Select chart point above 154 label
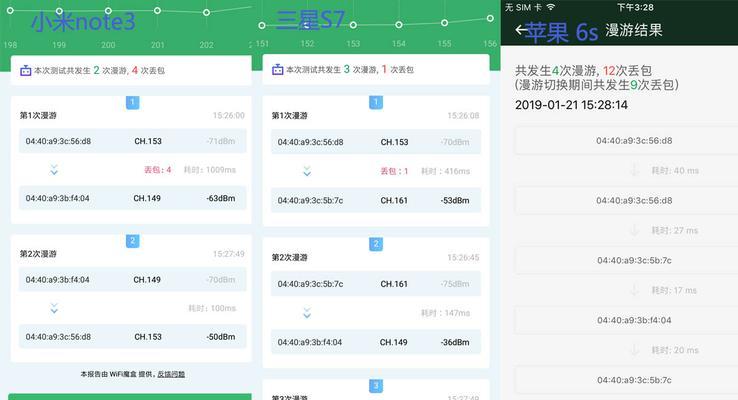Image resolution: width=738 pixels, height=400 pixels. (x=399, y=24)
